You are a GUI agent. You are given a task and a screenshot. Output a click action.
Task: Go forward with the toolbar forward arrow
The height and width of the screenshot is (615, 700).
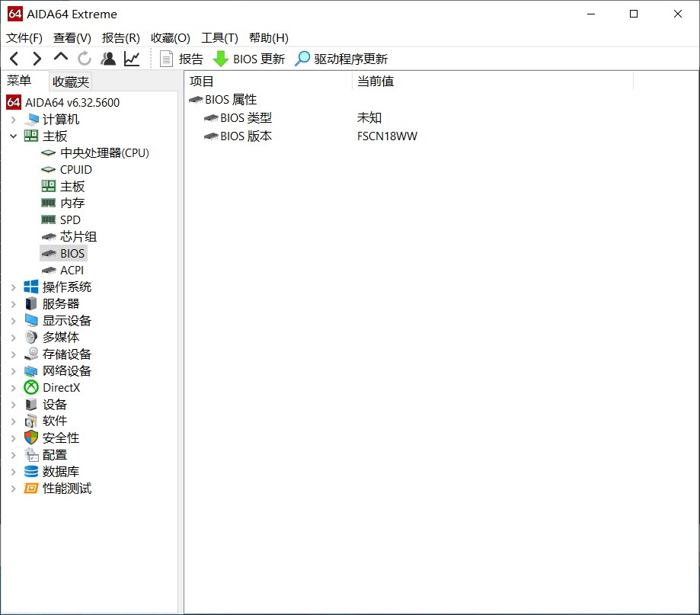37,59
